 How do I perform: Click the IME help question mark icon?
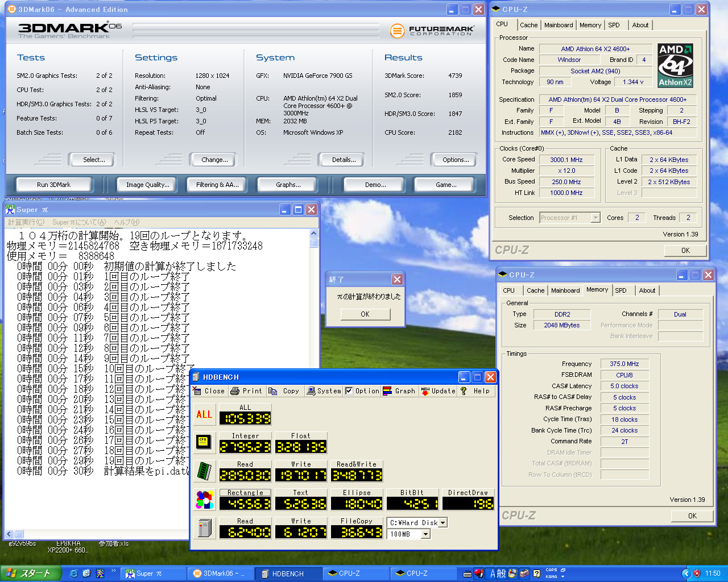tap(536, 573)
